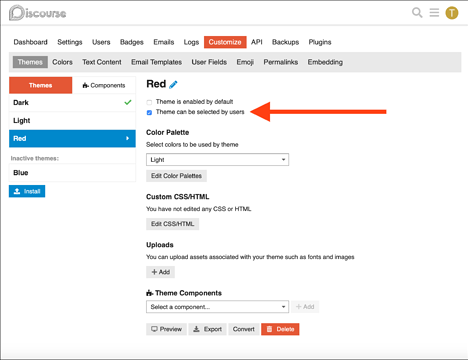Viewport: 468px width, 360px height.
Task: Switch to the Colors sub-tab
Action: point(62,62)
